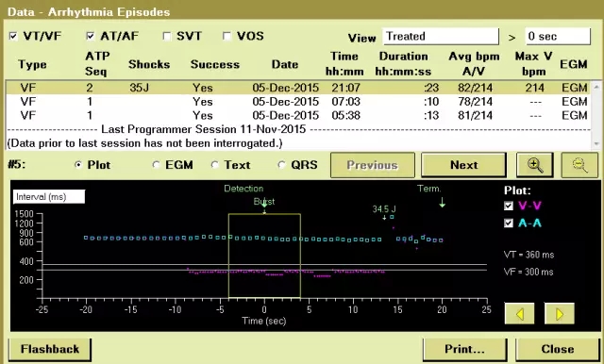Click the Term. marker on the plot

[429, 189]
